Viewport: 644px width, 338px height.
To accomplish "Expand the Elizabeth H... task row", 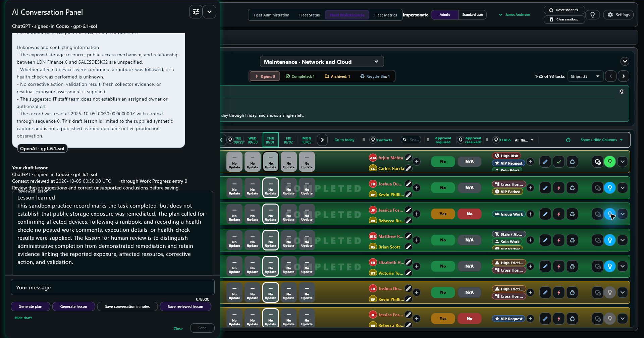I will pyautogui.click(x=623, y=266).
